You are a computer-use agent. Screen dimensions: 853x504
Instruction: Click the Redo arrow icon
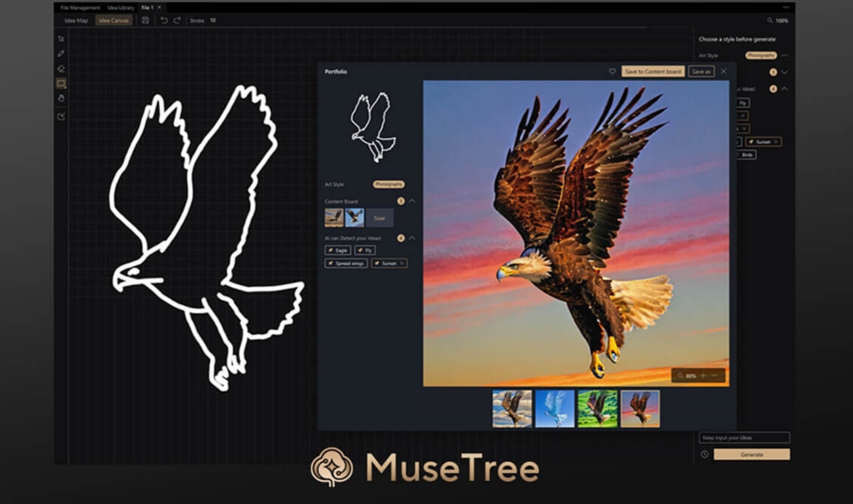point(177,20)
